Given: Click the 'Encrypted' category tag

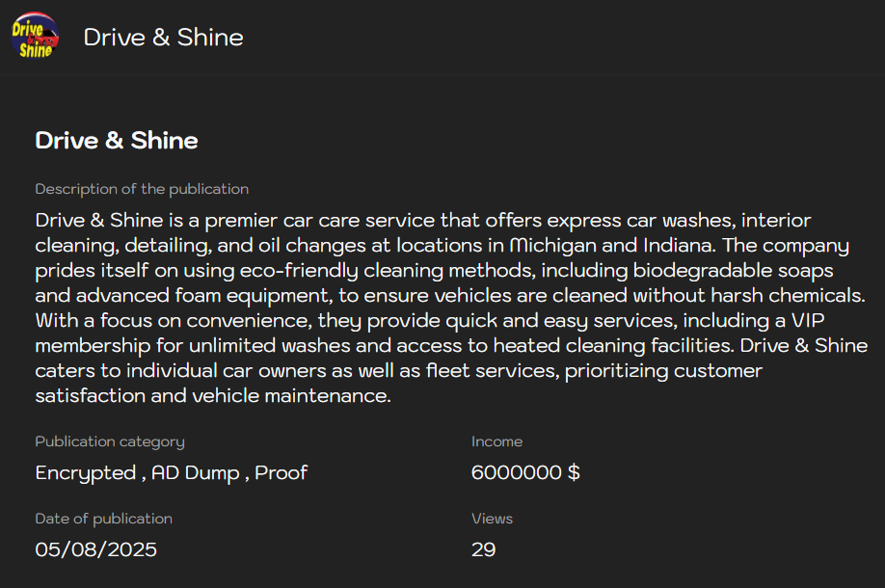Looking at the screenshot, I should [x=85, y=473].
